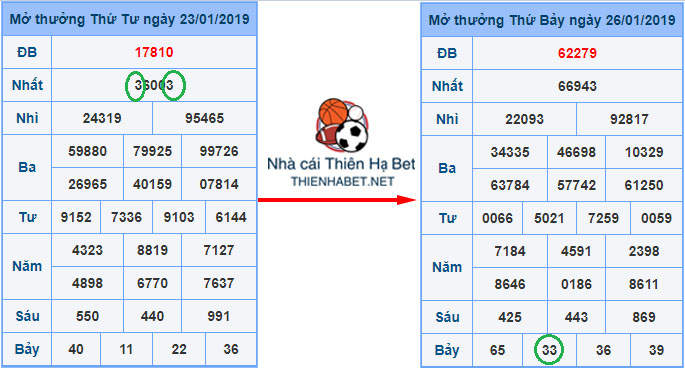This screenshot has height=368, width=685.
Task: Click the first green circle on 36003
Action: click(x=135, y=86)
